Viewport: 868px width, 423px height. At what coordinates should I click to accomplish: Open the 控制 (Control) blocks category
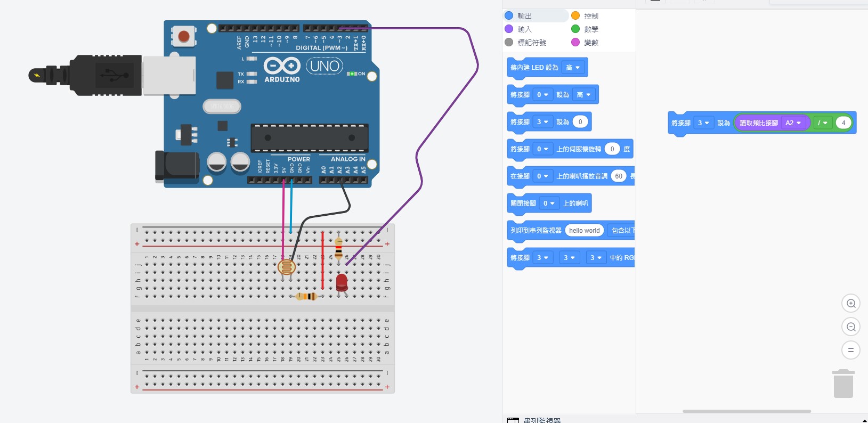(591, 16)
